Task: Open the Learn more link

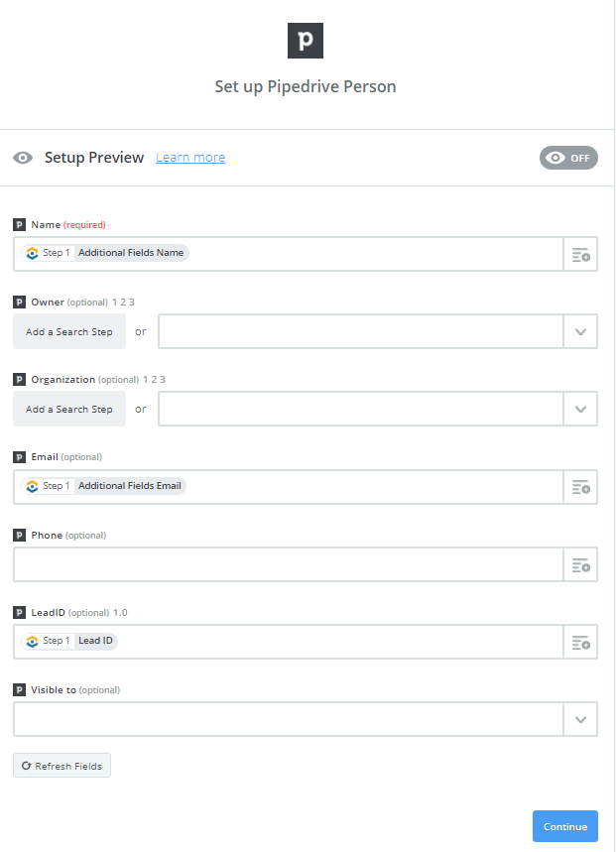Action: pyautogui.click(x=190, y=158)
